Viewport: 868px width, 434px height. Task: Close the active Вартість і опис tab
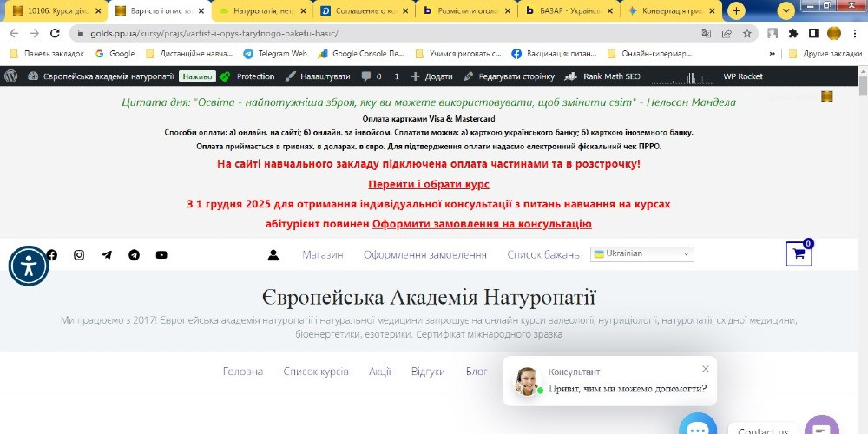[201, 10]
